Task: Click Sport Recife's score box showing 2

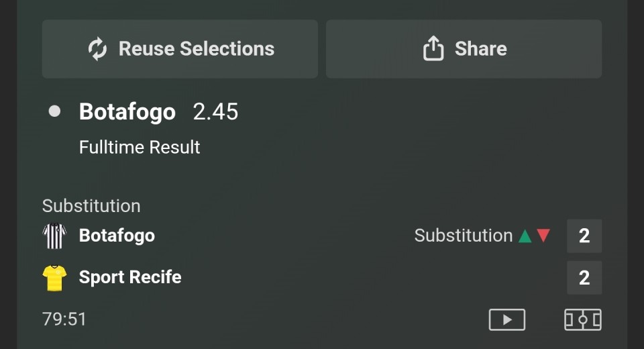Action: point(584,277)
